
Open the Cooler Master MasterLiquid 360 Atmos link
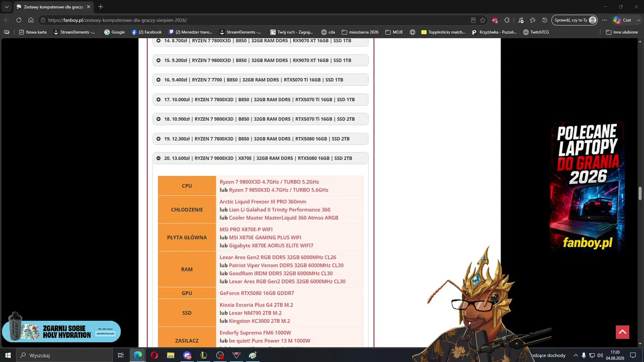(284, 218)
